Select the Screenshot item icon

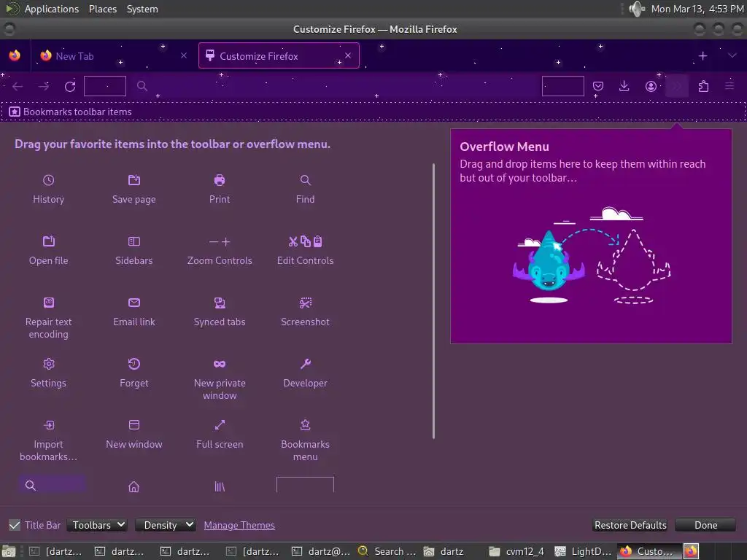[306, 303]
